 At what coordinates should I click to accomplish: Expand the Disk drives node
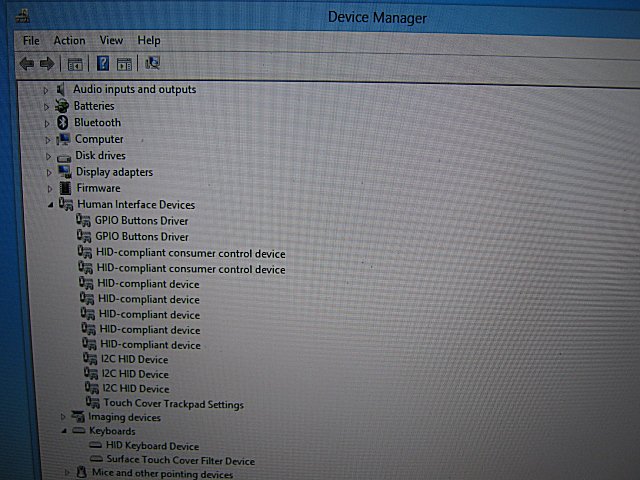(48, 156)
